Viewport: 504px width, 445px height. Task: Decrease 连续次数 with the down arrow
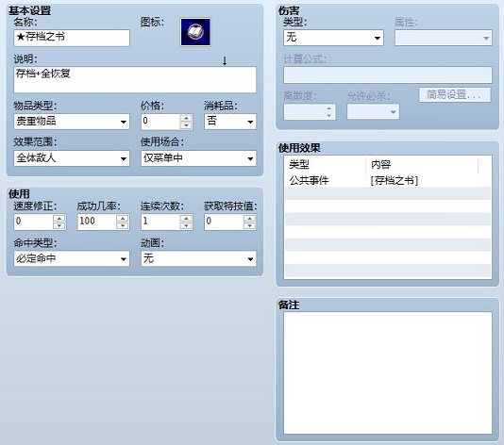click(x=186, y=226)
